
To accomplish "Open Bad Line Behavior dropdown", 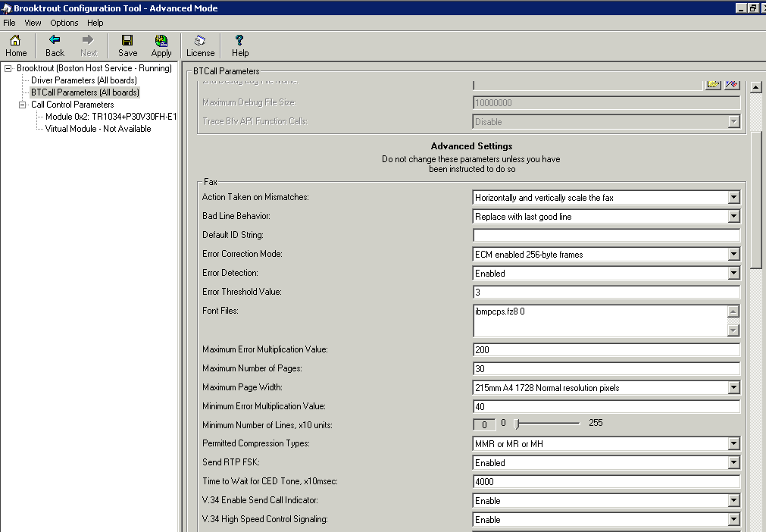I will 733,217.
